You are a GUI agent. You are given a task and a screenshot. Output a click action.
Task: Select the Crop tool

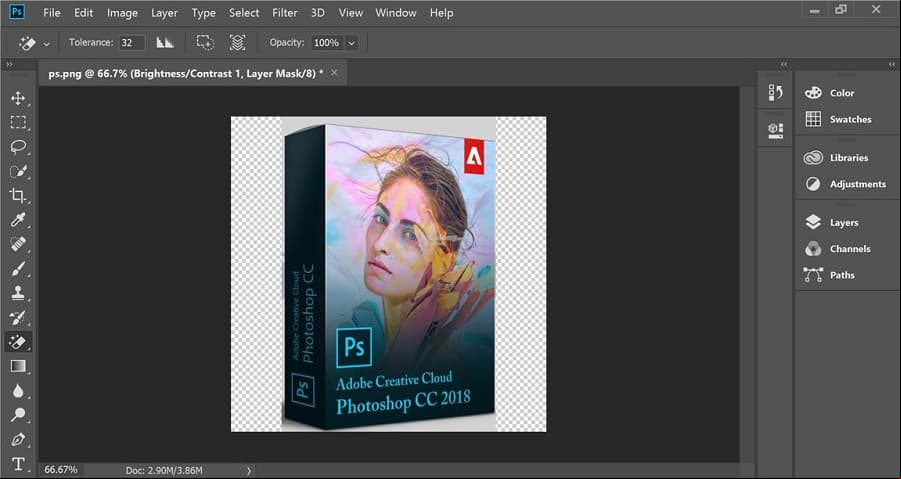point(18,195)
